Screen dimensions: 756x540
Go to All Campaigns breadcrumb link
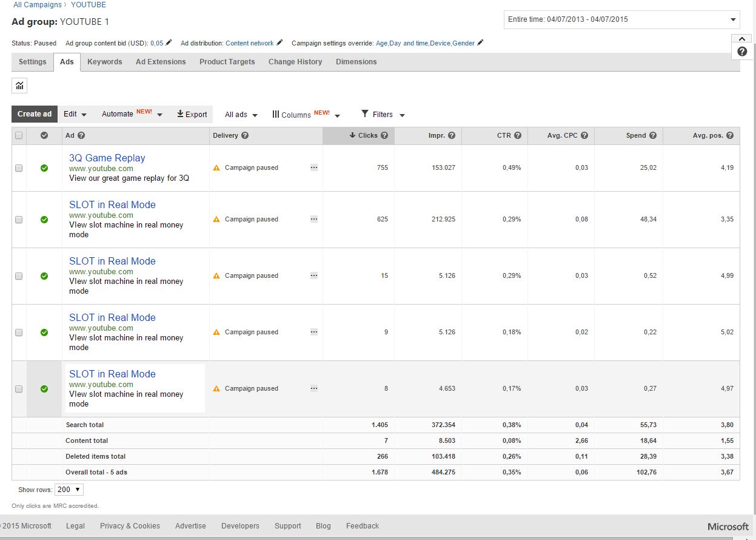38,5
